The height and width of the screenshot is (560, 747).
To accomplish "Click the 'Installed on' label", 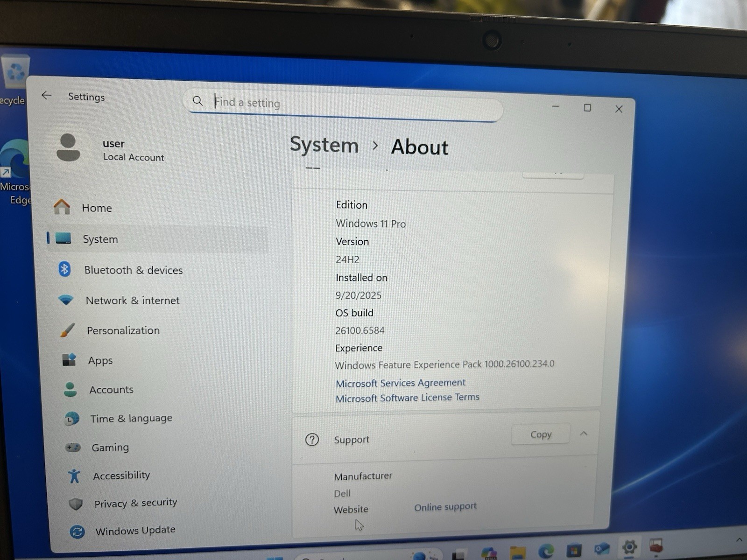I will pos(361,278).
